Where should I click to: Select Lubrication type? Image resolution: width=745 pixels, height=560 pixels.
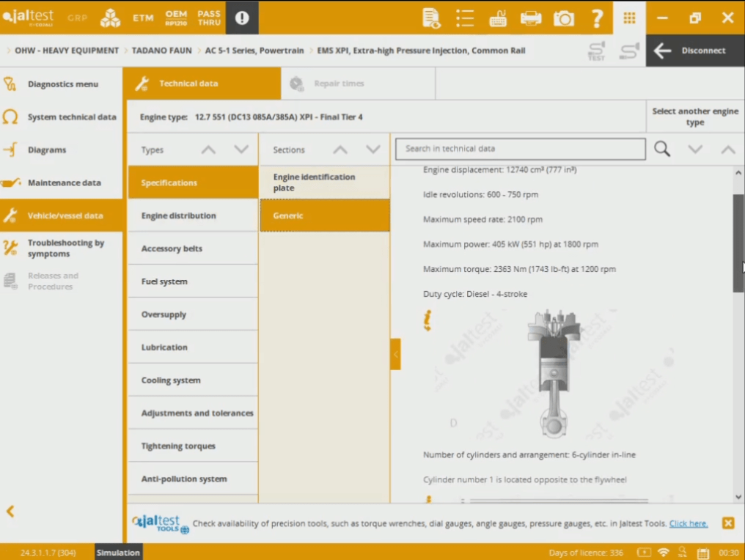click(193, 347)
